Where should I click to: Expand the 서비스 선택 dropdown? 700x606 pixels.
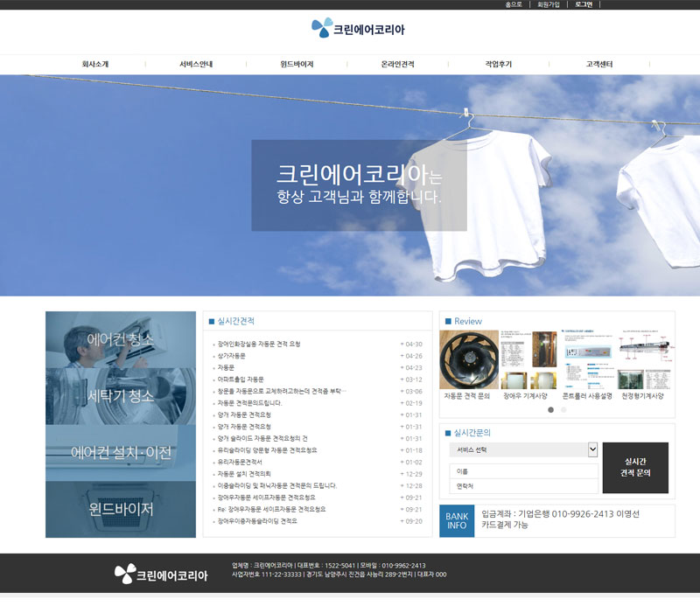coord(523,449)
